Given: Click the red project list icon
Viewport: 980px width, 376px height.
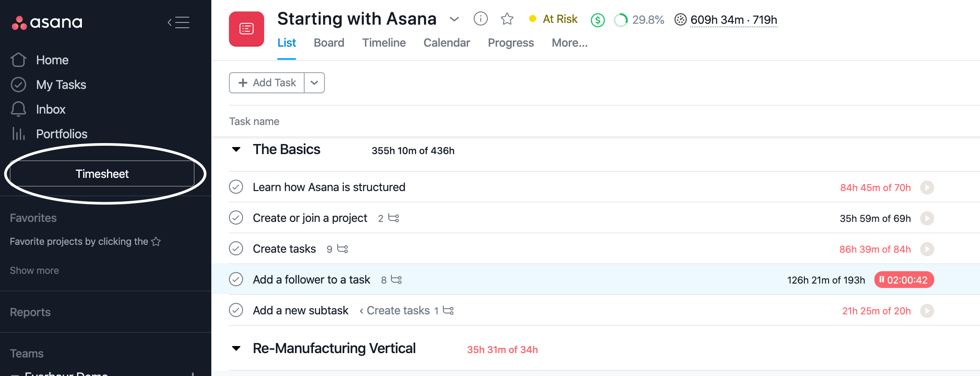Looking at the screenshot, I should pyautogui.click(x=247, y=29).
